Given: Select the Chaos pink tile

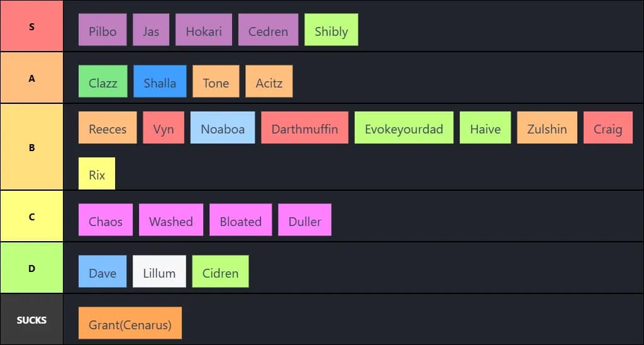Looking at the screenshot, I should tap(105, 220).
